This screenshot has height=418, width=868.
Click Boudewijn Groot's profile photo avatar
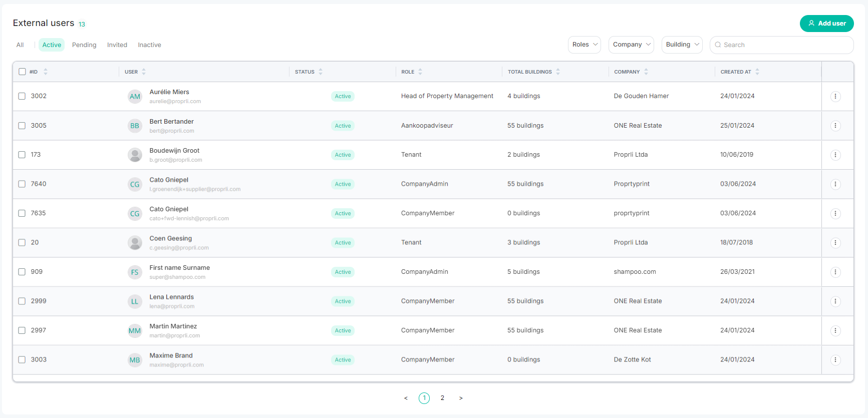click(135, 155)
